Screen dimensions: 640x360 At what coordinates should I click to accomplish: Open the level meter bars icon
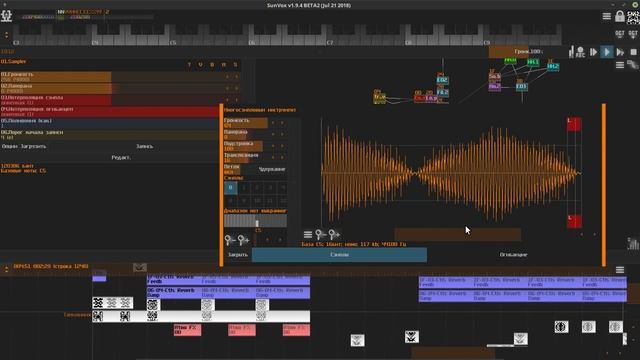(571, 52)
